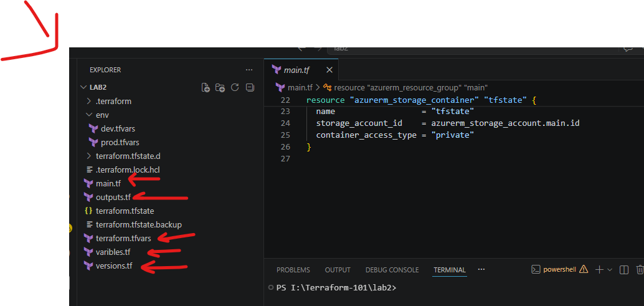The height and width of the screenshot is (306, 644).
Task: Refresh the Explorer file tree
Action: point(235,87)
